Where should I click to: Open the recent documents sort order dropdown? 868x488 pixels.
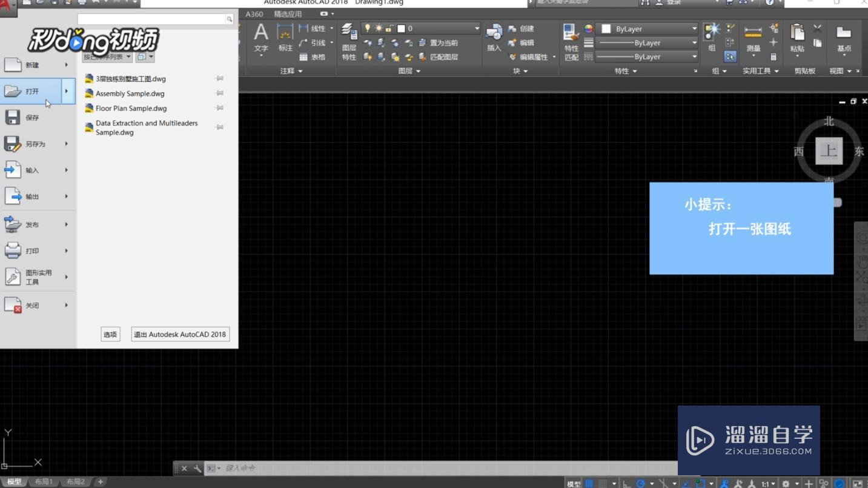[x=107, y=57]
